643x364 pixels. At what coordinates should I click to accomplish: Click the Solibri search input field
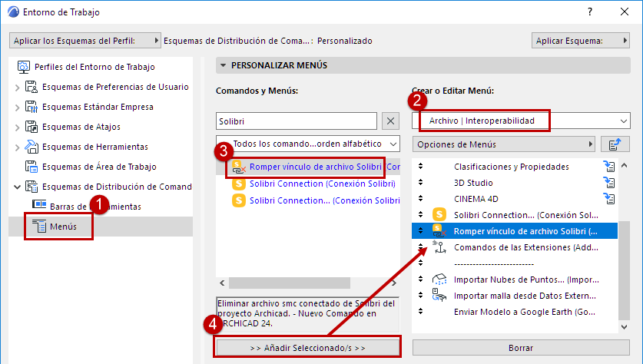point(297,121)
